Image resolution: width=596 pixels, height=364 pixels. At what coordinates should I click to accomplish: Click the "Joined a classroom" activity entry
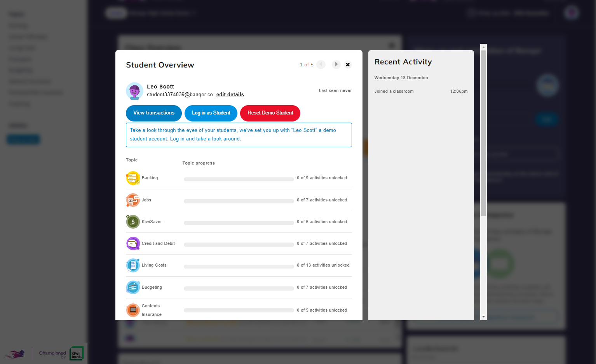394,92
